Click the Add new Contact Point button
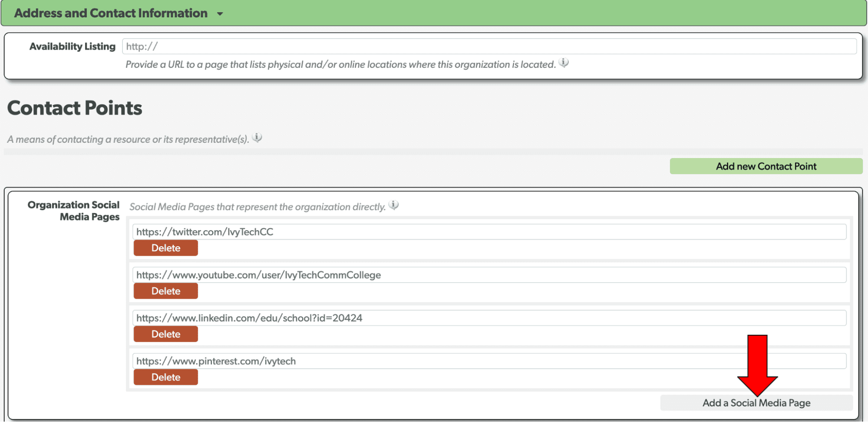This screenshot has width=868, height=422. pyautogui.click(x=766, y=166)
